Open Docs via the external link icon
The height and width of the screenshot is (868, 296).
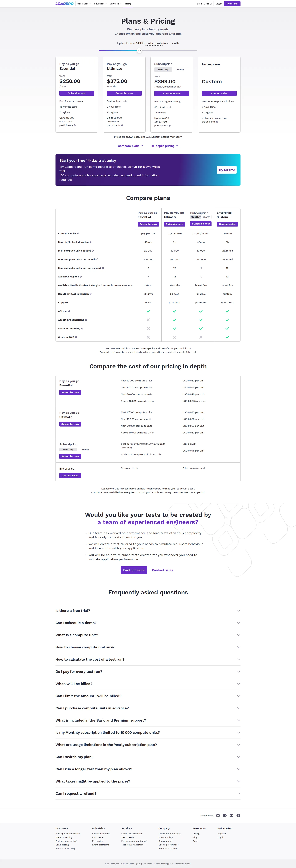[x=211, y=4]
